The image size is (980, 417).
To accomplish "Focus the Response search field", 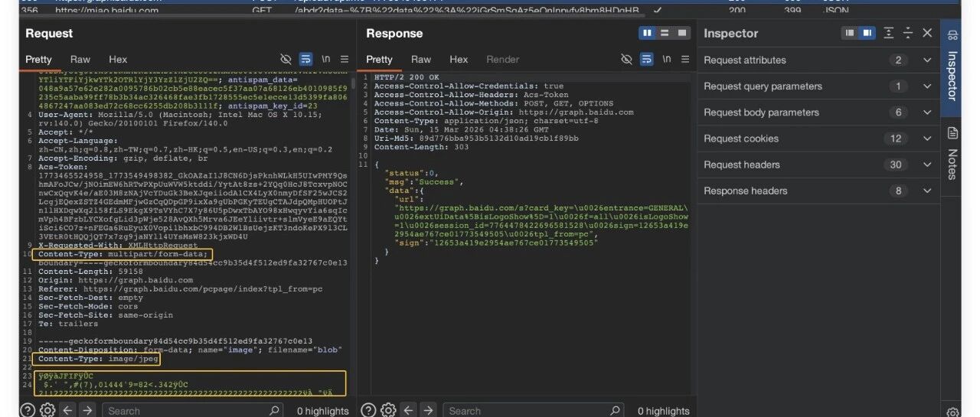I will [534, 410].
